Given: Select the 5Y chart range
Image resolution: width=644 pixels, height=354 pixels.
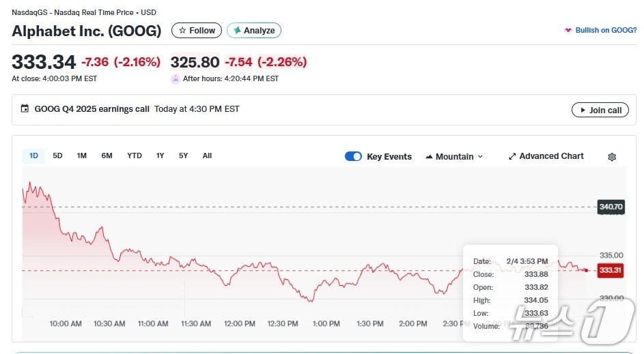Looking at the screenshot, I should click(183, 156).
